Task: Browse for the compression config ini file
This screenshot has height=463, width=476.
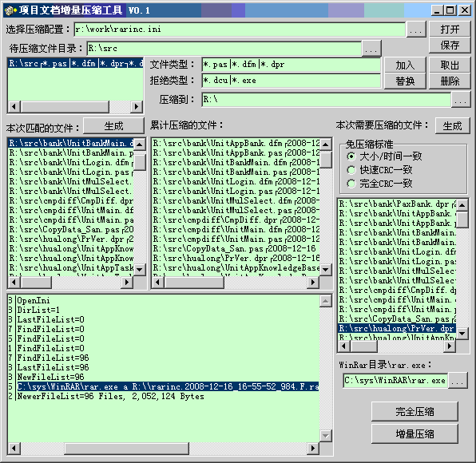Action: click(x=415, y=30)
